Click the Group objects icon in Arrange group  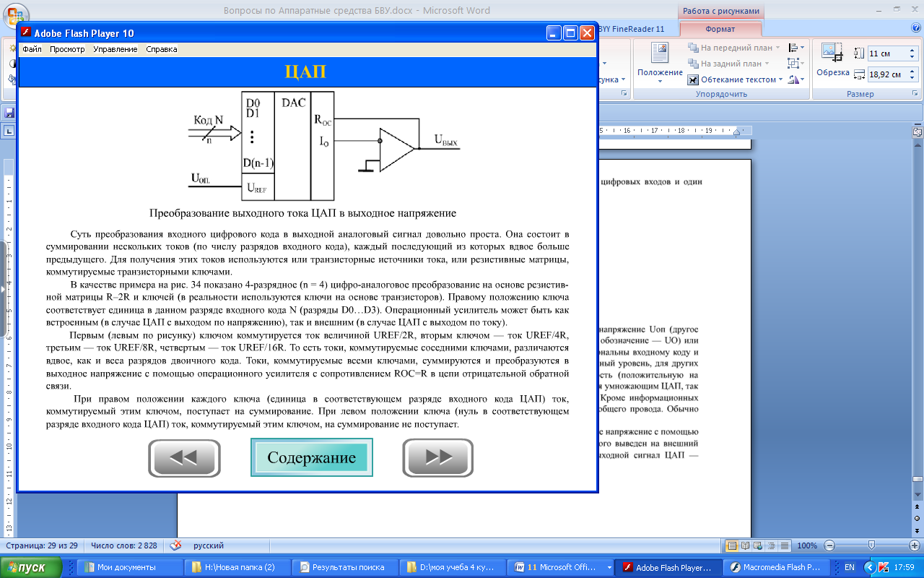[796, 64]
